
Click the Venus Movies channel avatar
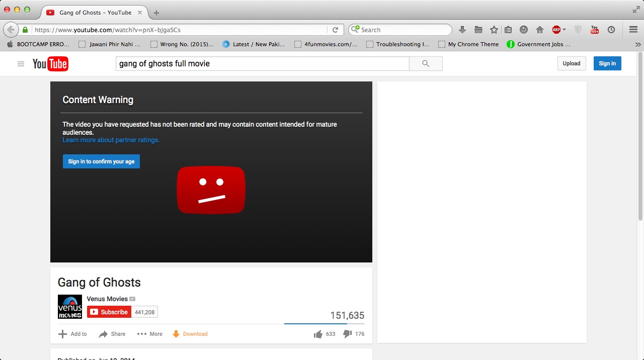70,307
